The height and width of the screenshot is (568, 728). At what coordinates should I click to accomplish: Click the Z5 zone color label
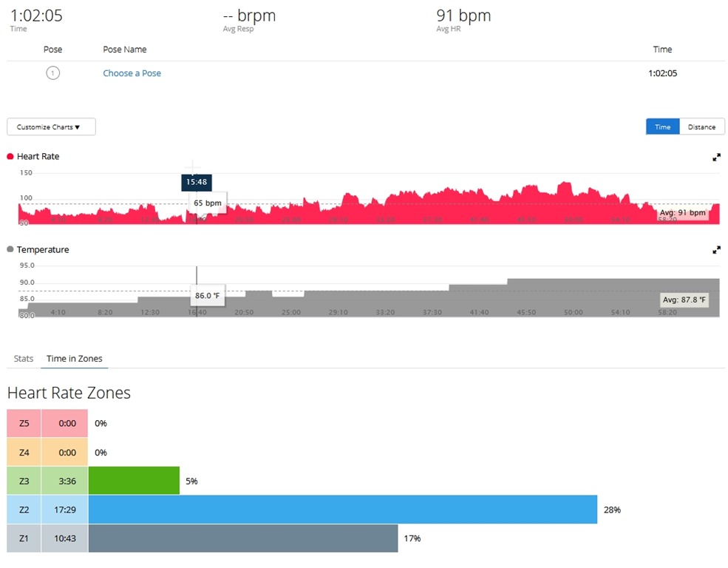pos(24,424)
